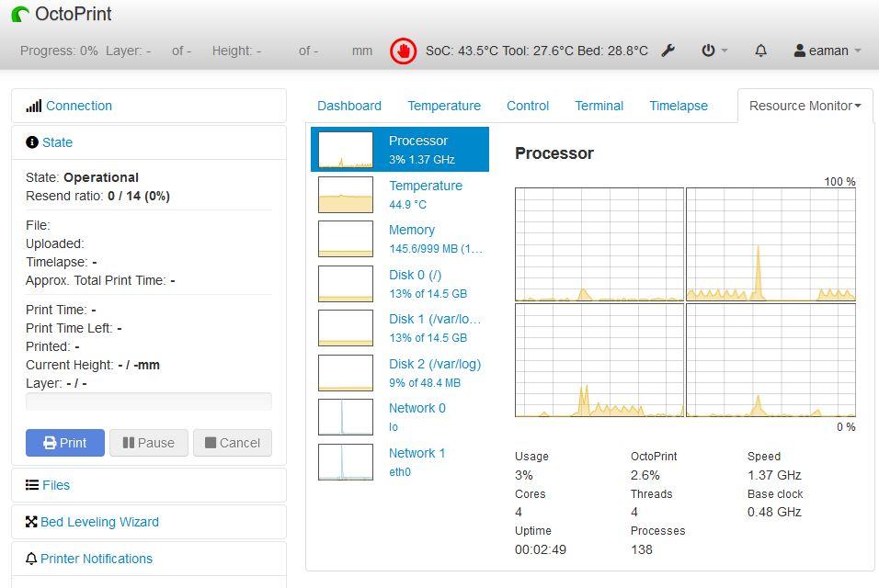This screenshot has width=879, height=588.
Task: Click the notification bell in the navbar
Action: click(x=760, y=51)
